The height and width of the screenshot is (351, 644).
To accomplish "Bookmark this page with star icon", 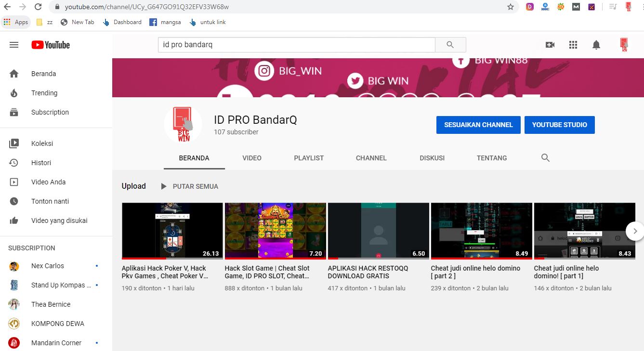I will click(511, 7).
